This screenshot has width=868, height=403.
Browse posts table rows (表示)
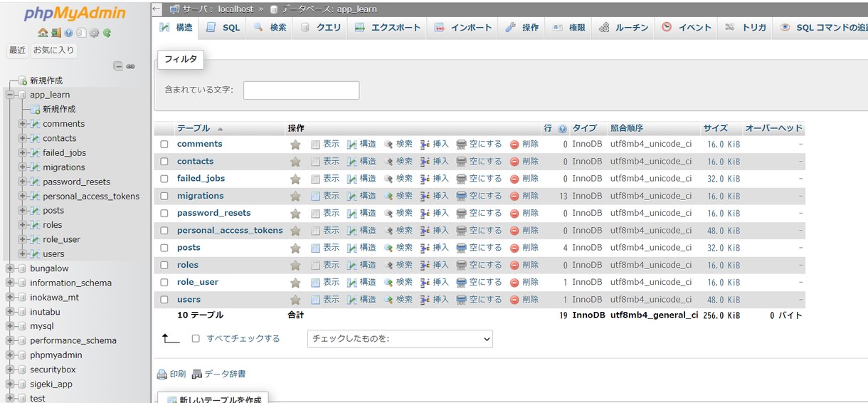pyautogui.click(x=325, y=248)
